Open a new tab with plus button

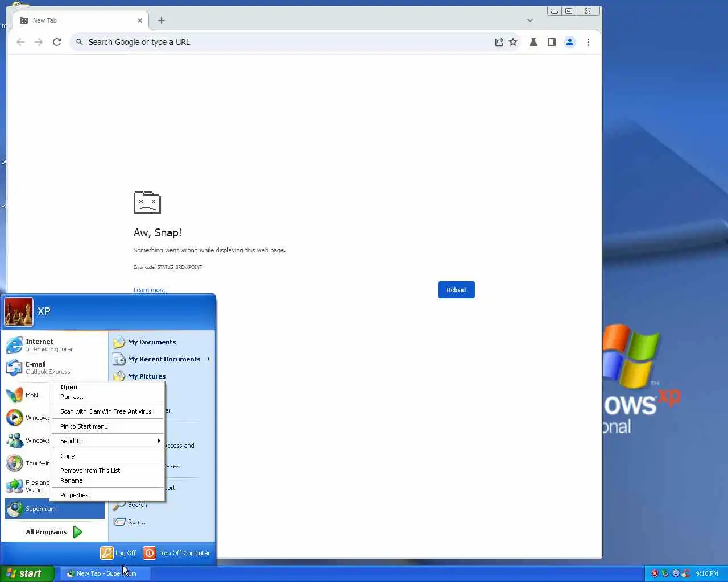coord(162,20)
